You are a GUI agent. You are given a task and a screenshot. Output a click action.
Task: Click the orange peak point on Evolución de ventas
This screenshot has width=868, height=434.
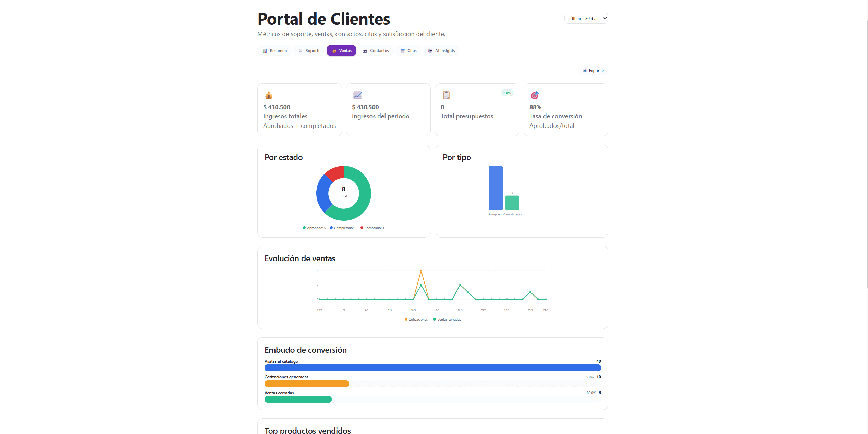421,270
